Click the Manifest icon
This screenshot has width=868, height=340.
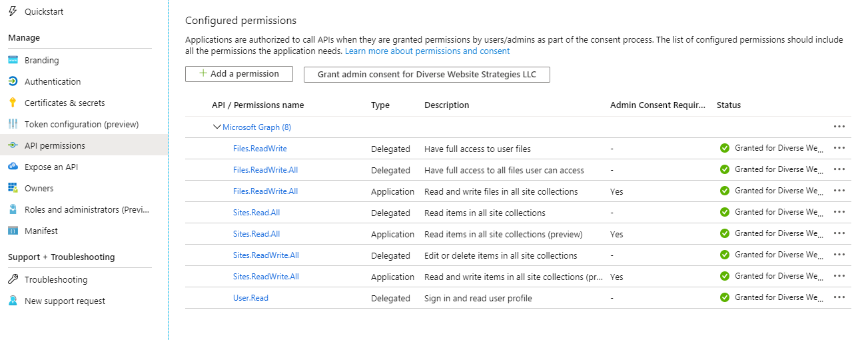click(x=13, y=231)
